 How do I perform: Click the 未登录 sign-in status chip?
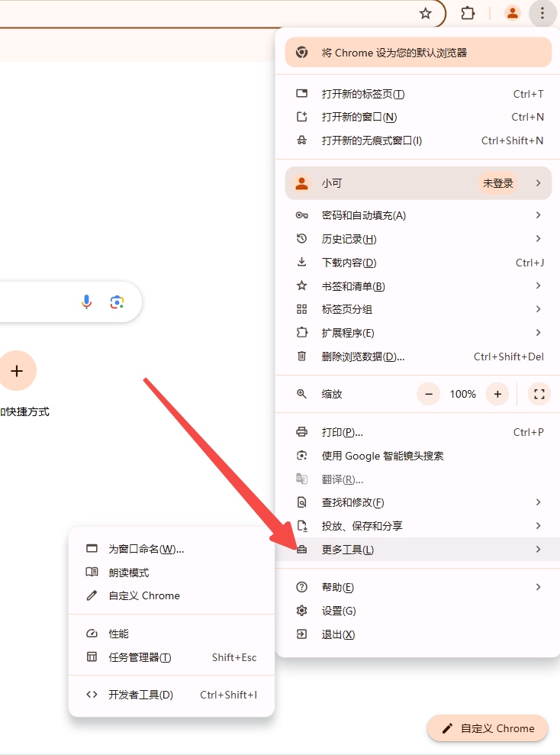[x=498, y=183]
